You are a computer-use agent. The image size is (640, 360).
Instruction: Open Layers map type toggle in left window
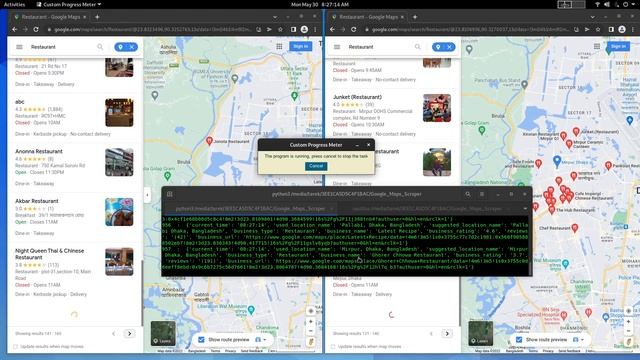(x=163, y=333)
